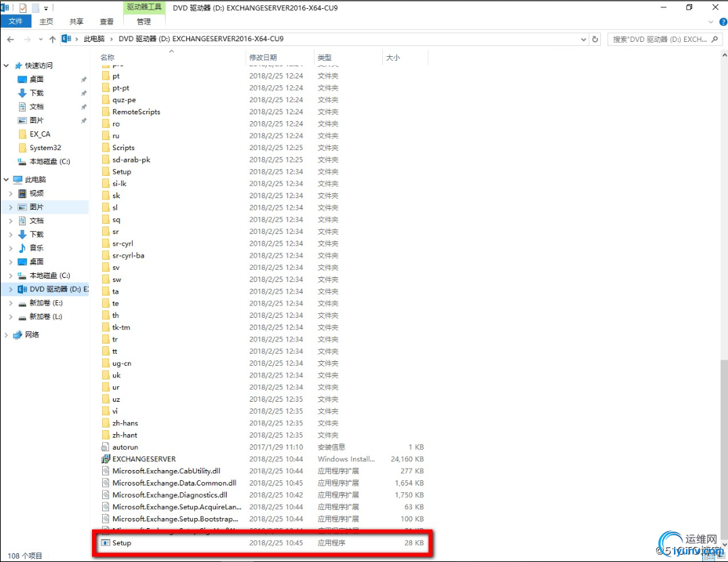The width and height of the screenshot is (728, 562).
Task: Select Microsoft.Exchange.Diagnostics.dll file icon
Action: pos(106,494)
